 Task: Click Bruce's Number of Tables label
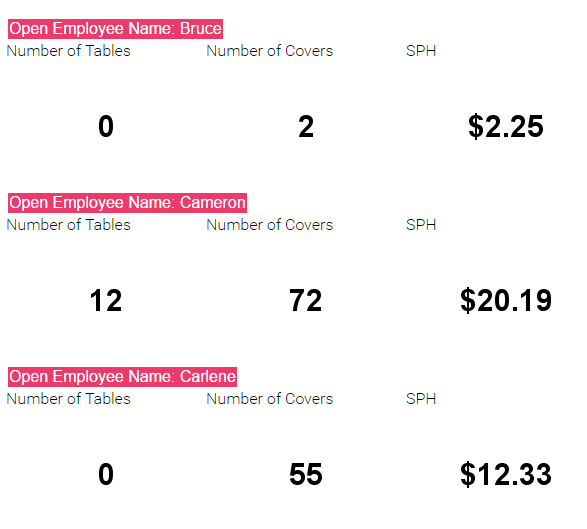pyautogui.click(x=69, y=51)
